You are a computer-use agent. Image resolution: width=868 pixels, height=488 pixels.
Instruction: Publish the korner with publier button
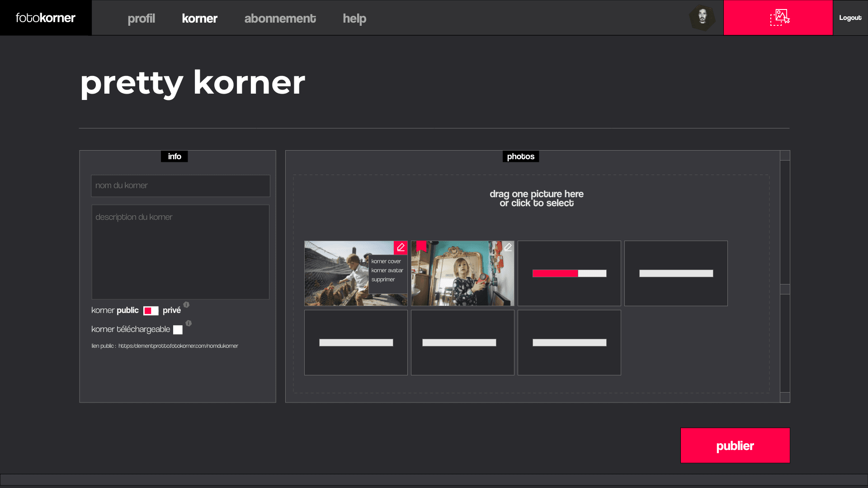[735, 445]
